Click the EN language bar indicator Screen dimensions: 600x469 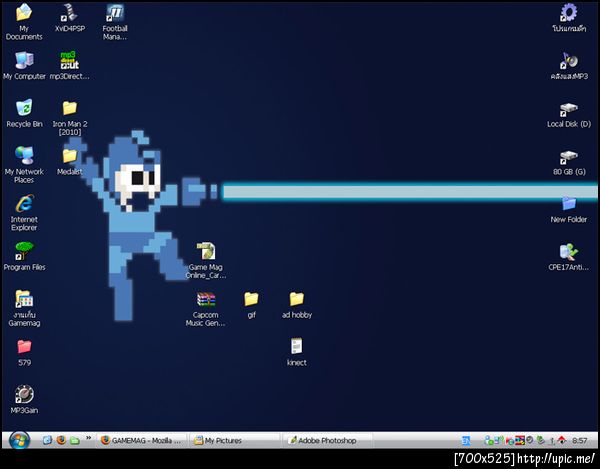click(466, 441)
